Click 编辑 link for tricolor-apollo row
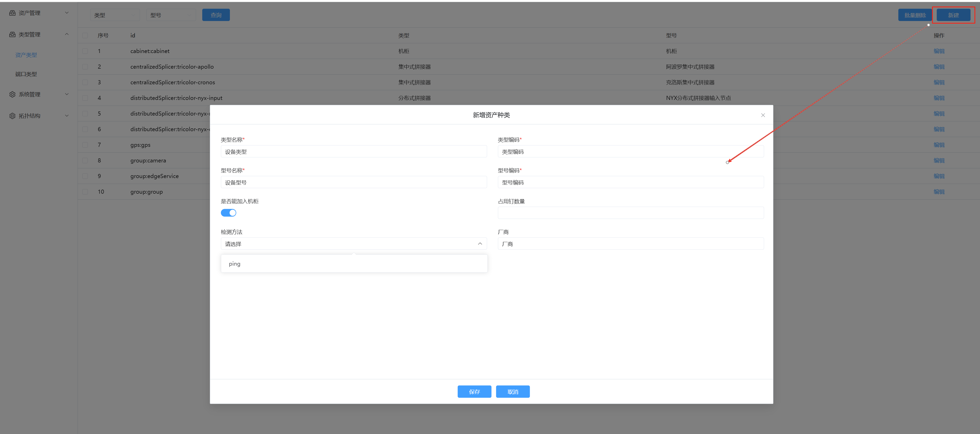Viewport: 980px width, 434px height. click(x=939, y=67)
